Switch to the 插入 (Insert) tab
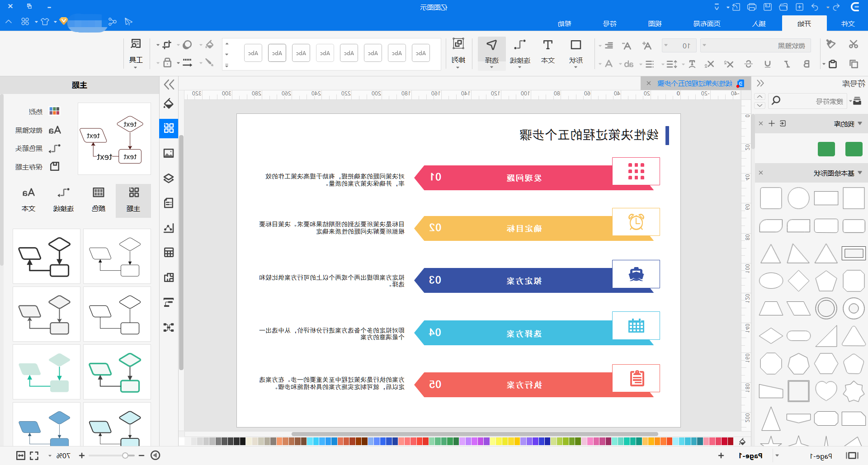This screenshot has width=868, height=465. click(759, 23)
